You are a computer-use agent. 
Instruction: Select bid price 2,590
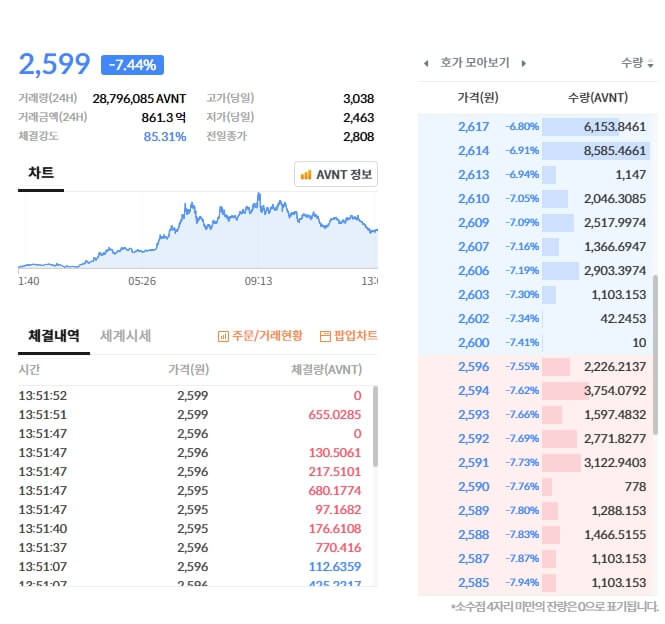473,487
